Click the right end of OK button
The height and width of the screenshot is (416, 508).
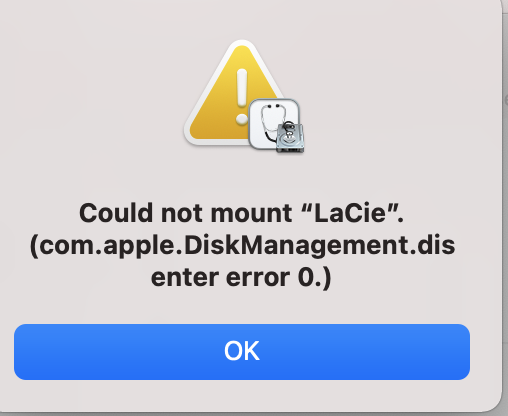pos(457,352)
